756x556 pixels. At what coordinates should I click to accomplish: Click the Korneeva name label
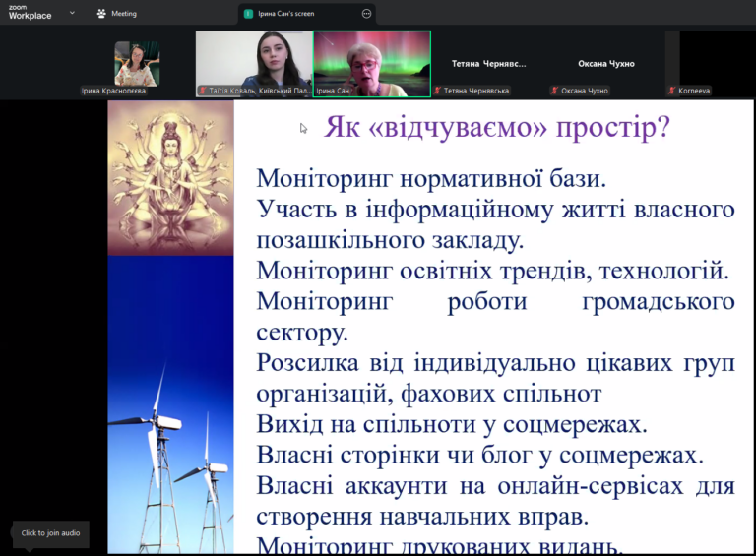694,91
